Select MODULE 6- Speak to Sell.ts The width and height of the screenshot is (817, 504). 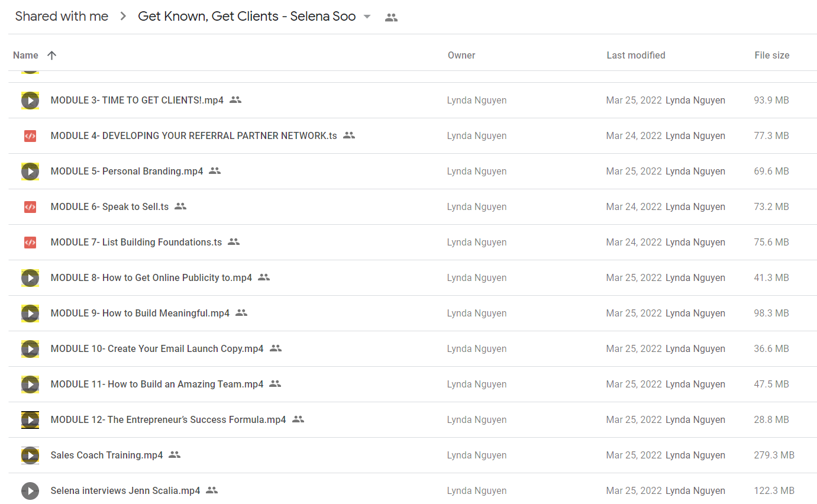tap(110, 207)
